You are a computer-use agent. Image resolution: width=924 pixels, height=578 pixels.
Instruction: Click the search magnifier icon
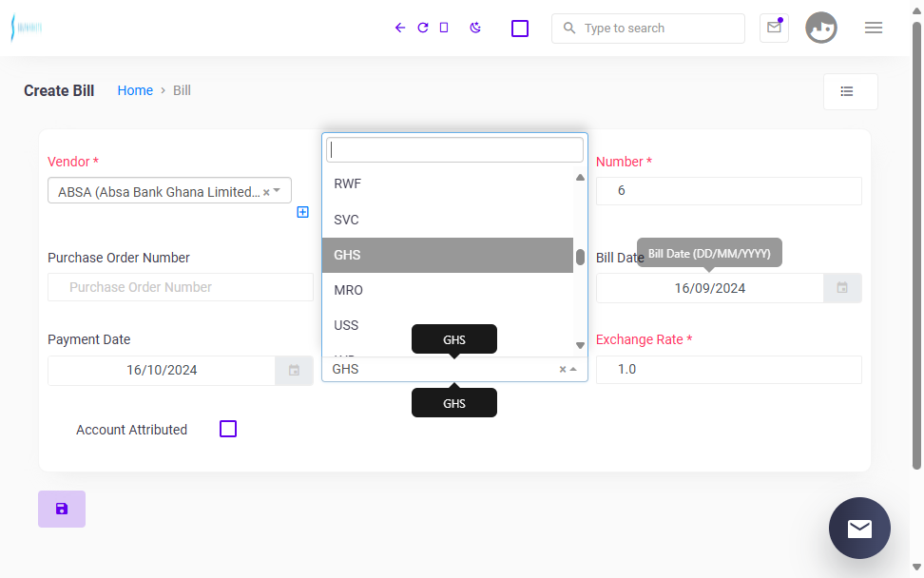click(568, 28)
